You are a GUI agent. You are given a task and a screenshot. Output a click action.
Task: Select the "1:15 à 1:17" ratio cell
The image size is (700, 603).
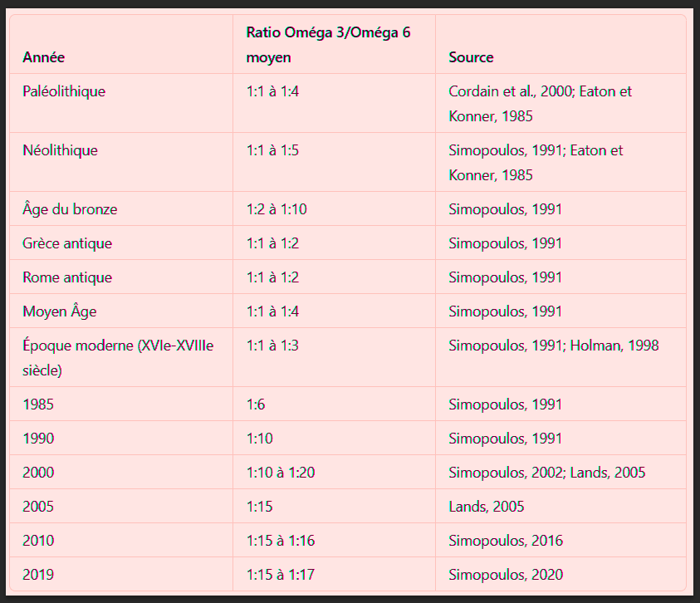280,574
